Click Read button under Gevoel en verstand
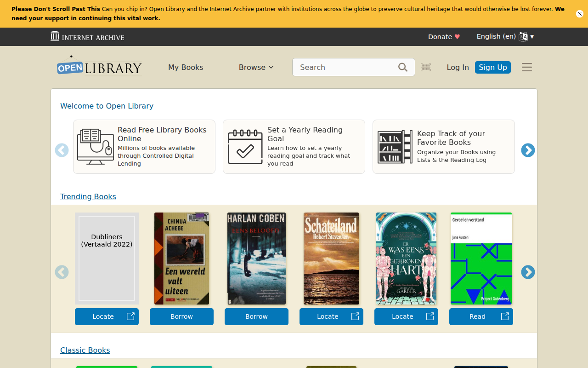Screen dimensions: 588x368 tap(481, 316)
